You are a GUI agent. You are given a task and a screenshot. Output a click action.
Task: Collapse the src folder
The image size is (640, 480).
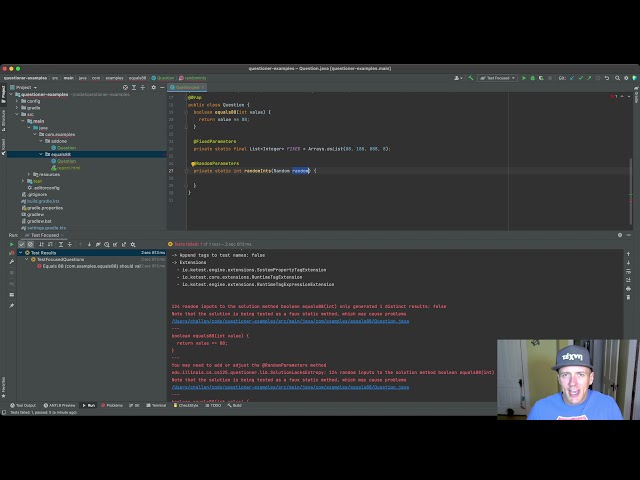[x=17, y=114]
